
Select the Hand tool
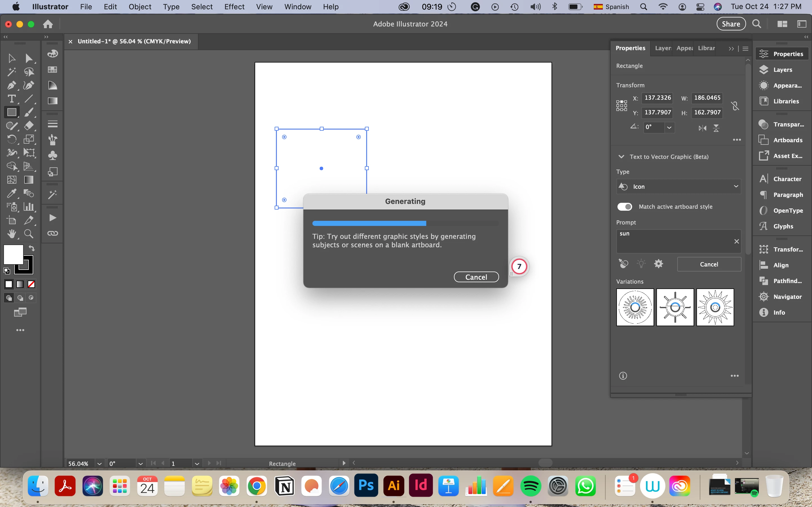11,234
